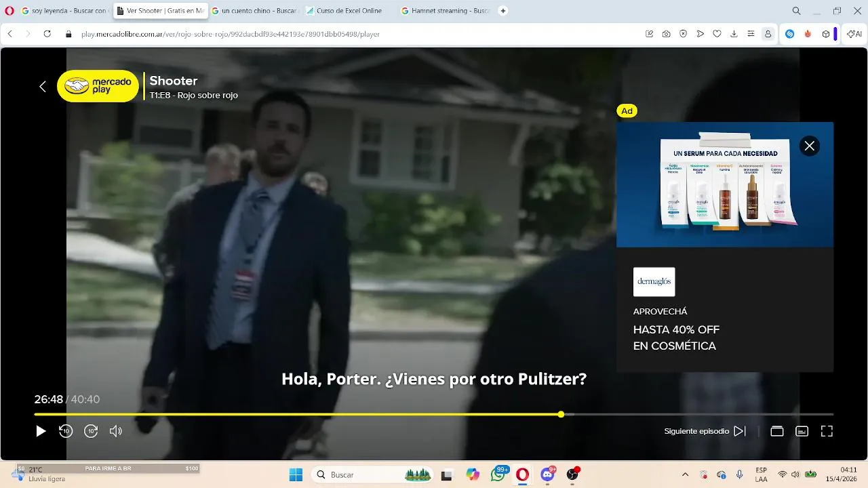The height and width of the screenshot is (488, 868).
Task: Click the Opera taskbar icon
Action: click(522, 474)
